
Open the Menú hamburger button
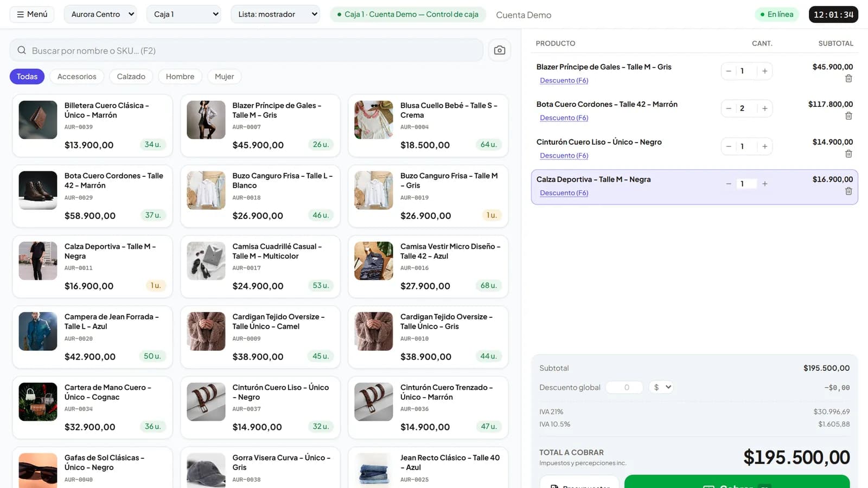pos(32,14)
